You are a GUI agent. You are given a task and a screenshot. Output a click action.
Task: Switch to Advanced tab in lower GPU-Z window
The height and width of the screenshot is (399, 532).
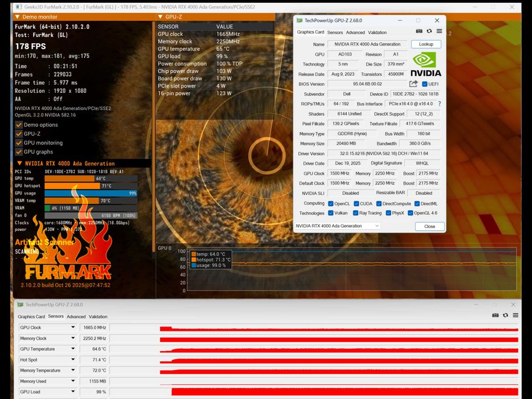76,316
